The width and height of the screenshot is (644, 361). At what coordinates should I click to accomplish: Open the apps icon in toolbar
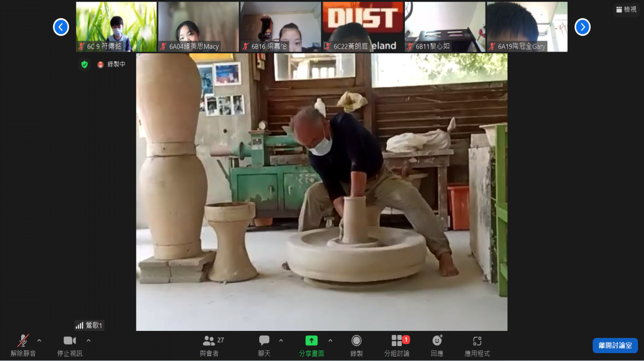pyautogui.click(x=477, y=341)
